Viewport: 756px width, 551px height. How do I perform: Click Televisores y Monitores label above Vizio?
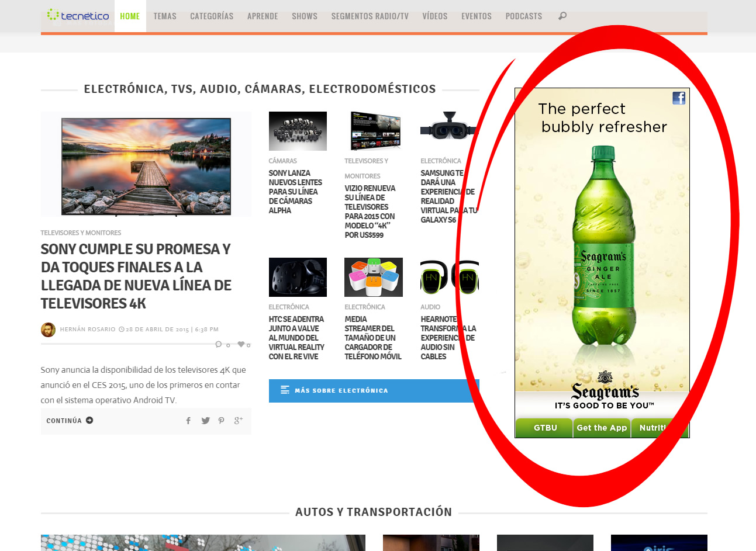(367, 168)
